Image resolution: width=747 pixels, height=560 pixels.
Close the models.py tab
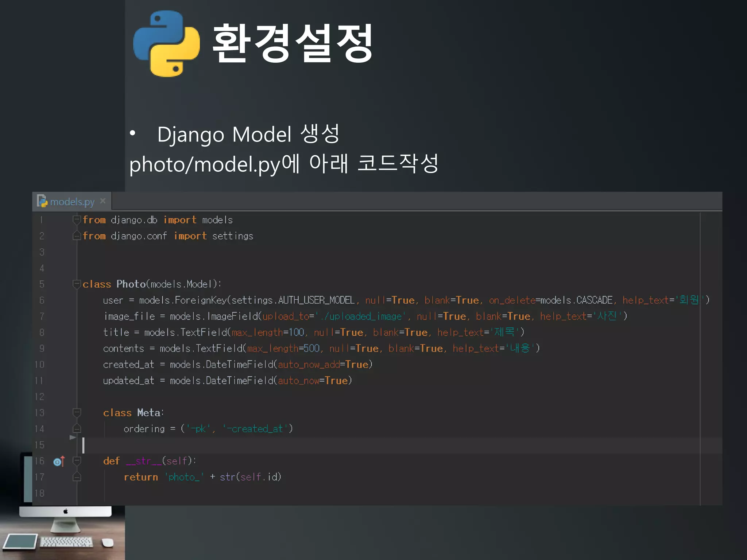point(103,201)
